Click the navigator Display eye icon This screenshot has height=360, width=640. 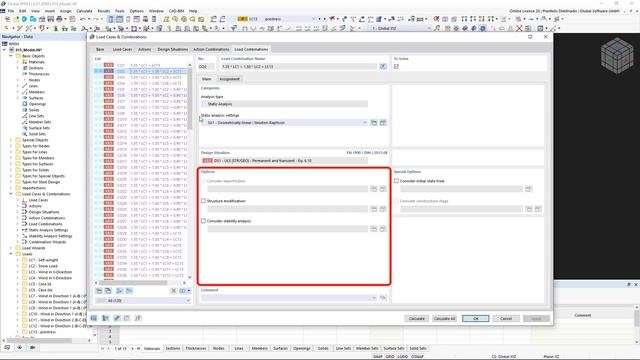click(20, 348)
